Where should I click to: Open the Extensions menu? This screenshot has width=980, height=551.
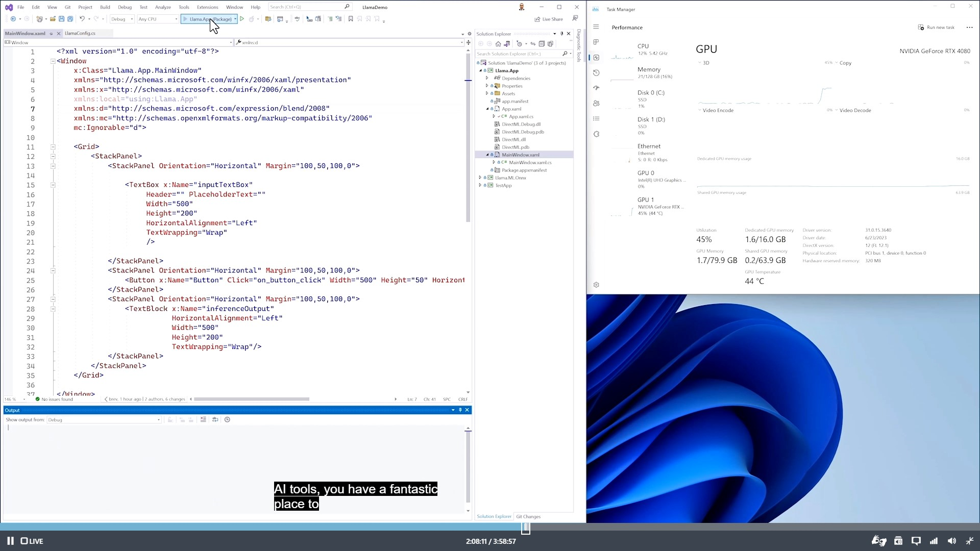click(x=207, y=7)
